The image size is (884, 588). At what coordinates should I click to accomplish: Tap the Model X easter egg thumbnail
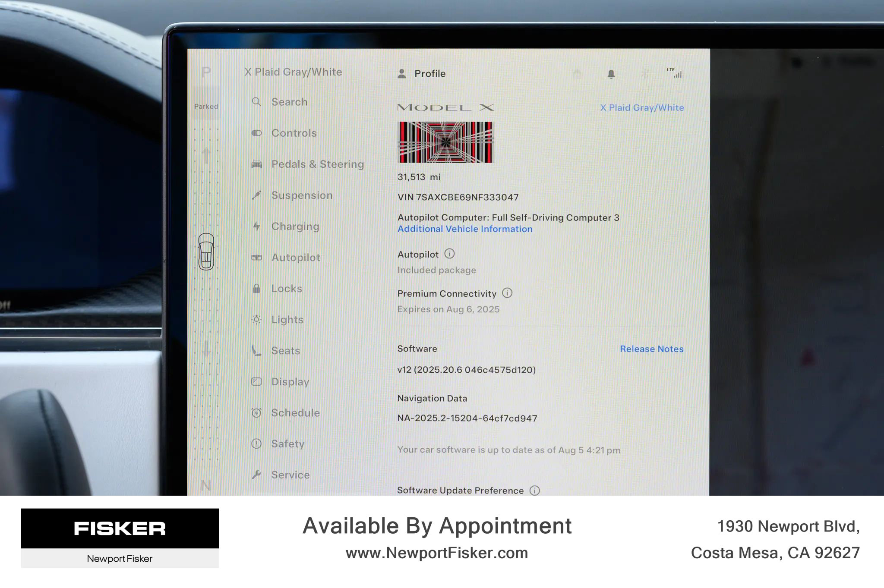click(x=445, y=142)
